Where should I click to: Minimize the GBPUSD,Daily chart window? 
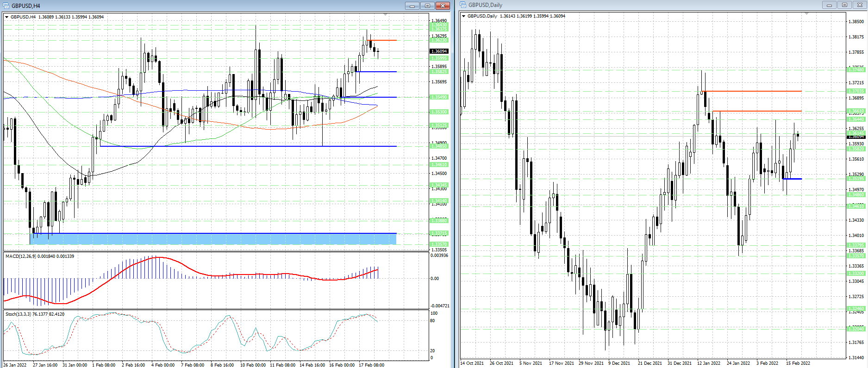coord(829,5)
